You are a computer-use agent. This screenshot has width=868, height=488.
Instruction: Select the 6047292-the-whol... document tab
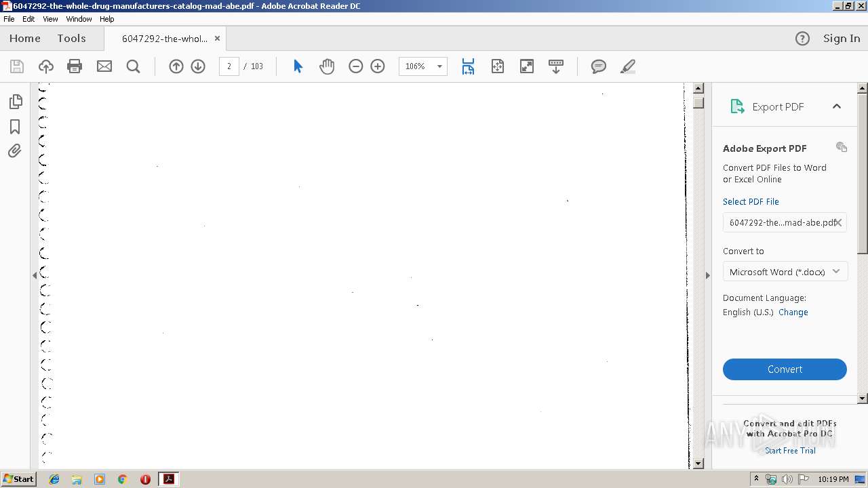(x=165, y=39)
